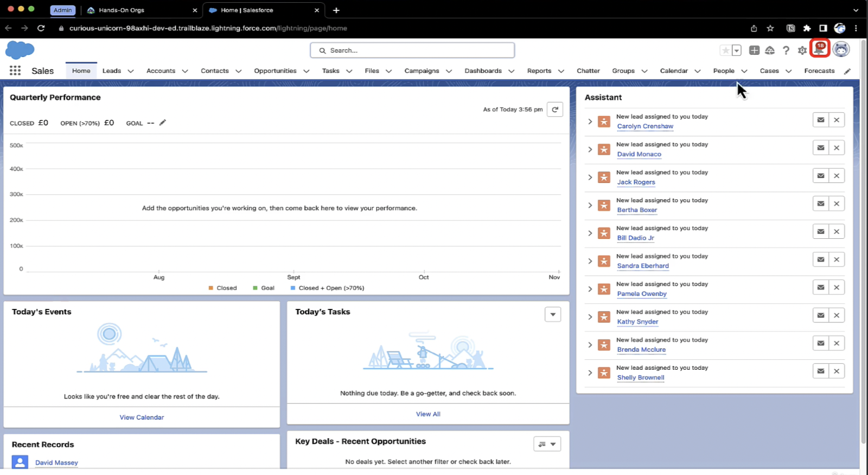Edit the quarterly goal with the pencil

pyautogui.click(x=162, y=123)
